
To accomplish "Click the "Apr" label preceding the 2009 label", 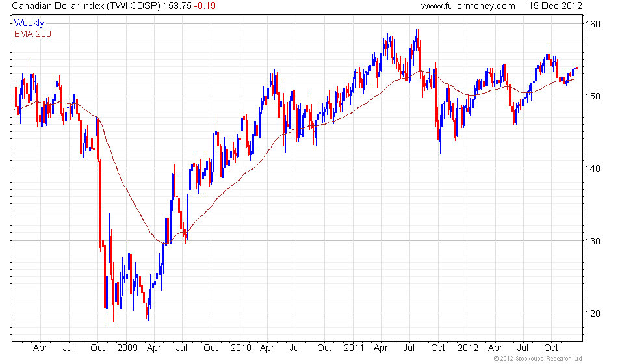I will pyautogui.click(x=40, y=348).
